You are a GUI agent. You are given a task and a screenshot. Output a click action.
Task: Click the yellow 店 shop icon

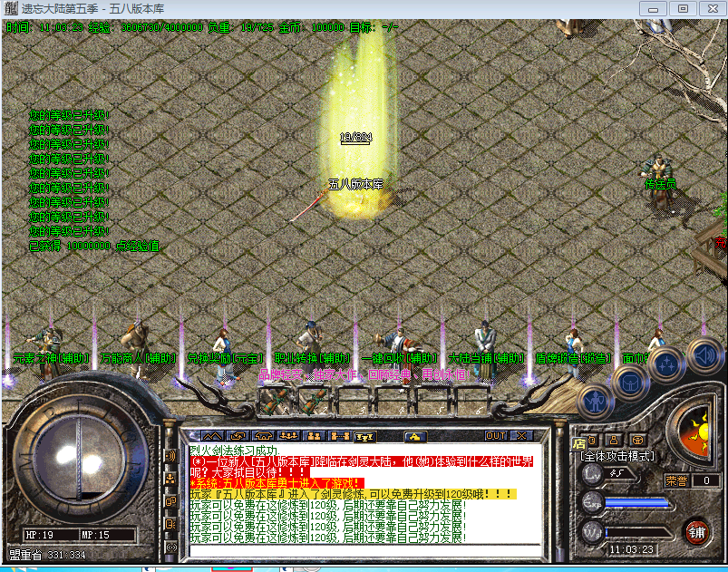pyautogui.click(x=578, y=443)
